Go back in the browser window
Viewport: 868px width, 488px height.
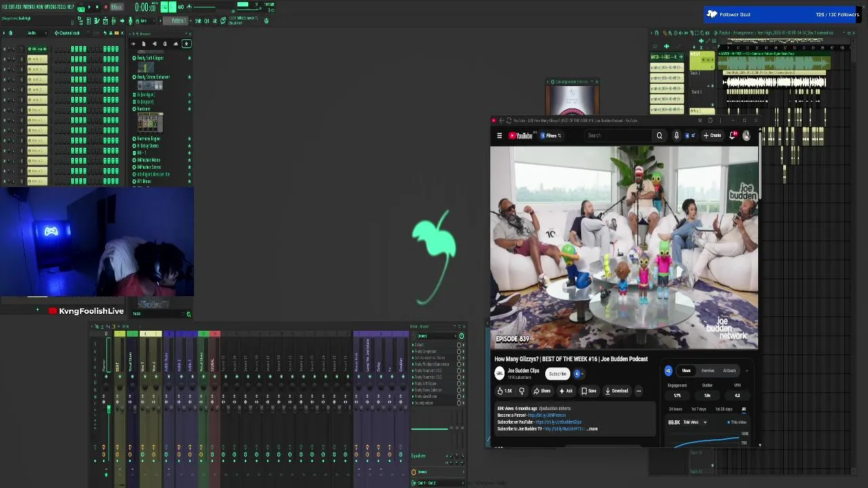(x=501, y=121)
